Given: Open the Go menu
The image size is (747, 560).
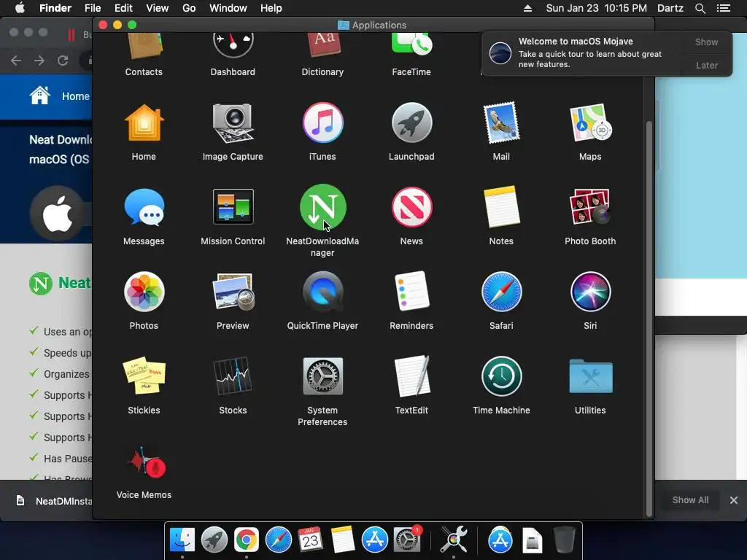Looking at the screenshot, I should tap(189, 8).
